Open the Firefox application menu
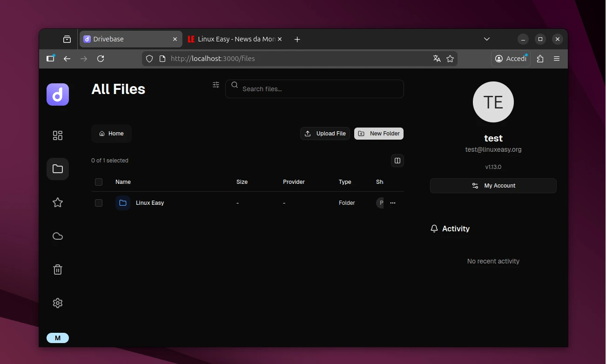This screenshot has height=364, width=606. point(557,59)
